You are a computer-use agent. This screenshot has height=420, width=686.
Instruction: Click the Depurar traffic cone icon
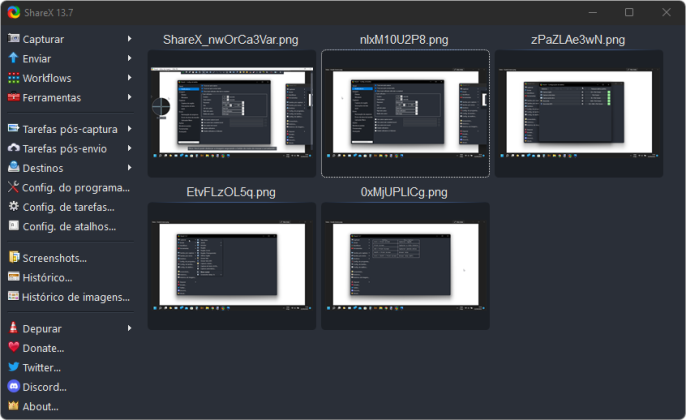coord(14,328)
